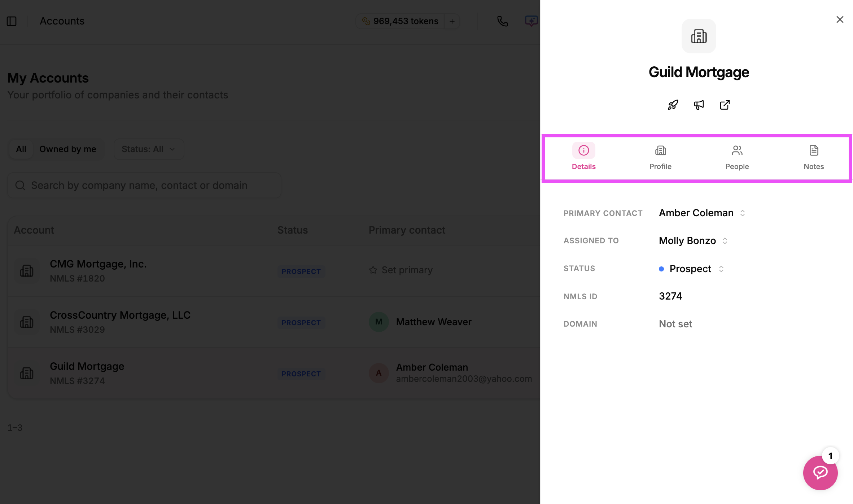The image size is (853, 504).
Task: Click the company search input field
Action: [x=144, y=185]
